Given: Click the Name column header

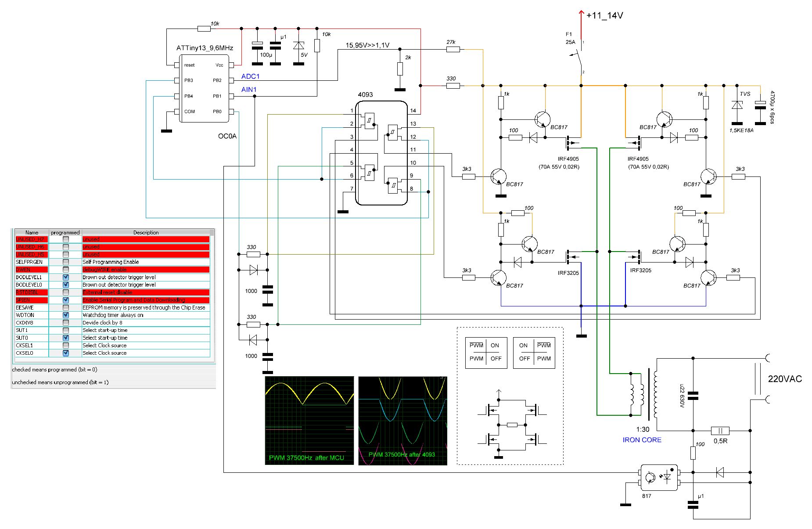Looking at the screenshot, I should (x=32, y=232).
